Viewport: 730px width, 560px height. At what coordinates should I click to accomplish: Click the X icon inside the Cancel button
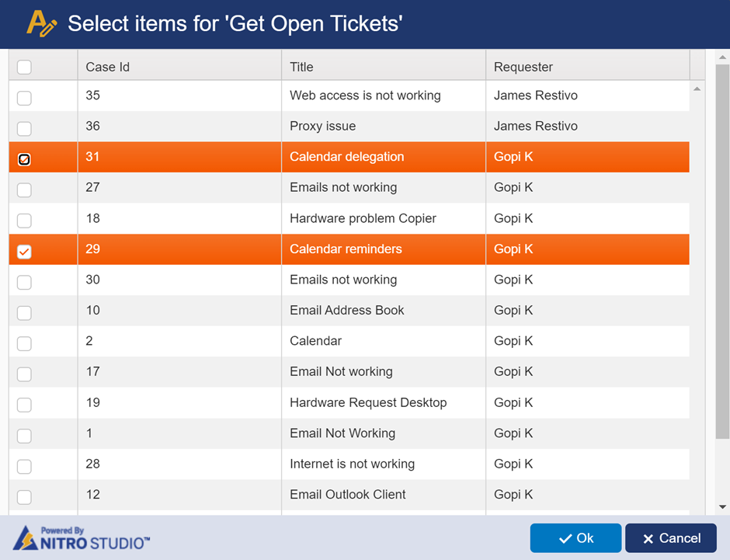(x=651, y=538)
